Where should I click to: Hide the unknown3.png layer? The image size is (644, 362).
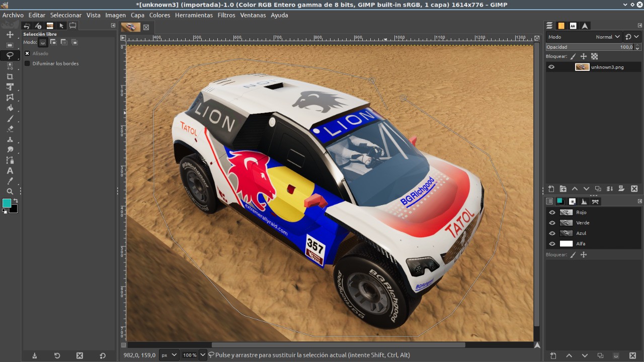click(x=551, y=67)
